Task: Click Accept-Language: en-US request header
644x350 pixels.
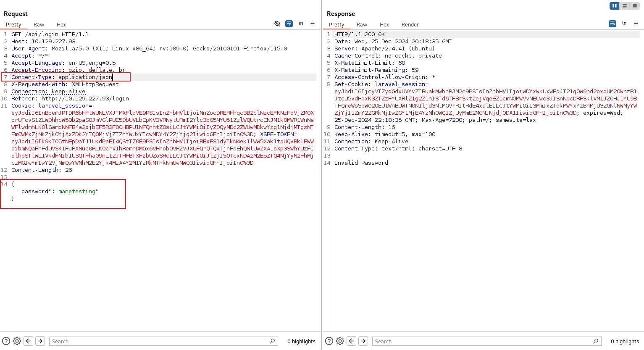Action: tap(63, 63)
